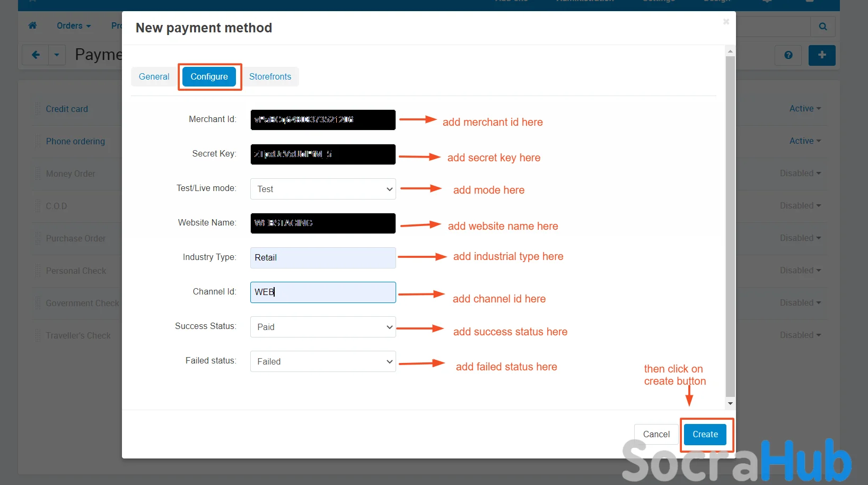This screenshot has width=868, height=485.
Task: Click the 'Success Status:' label
Action: (206, 326)
